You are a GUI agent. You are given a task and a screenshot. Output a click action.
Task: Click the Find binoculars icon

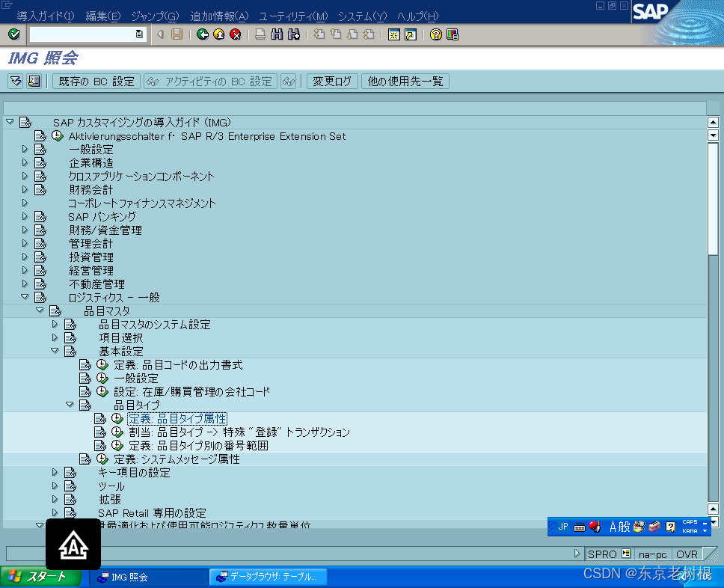point(277,34)
